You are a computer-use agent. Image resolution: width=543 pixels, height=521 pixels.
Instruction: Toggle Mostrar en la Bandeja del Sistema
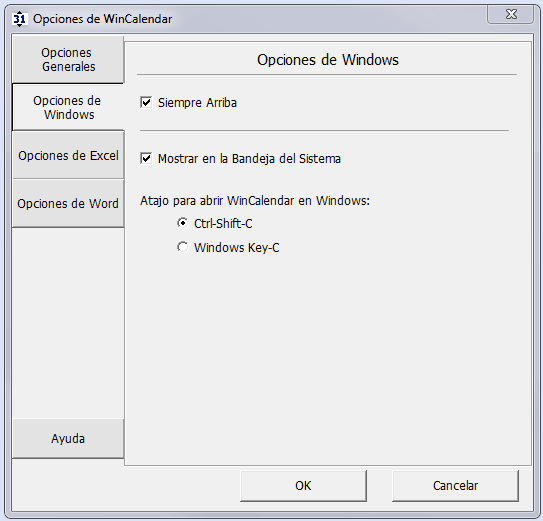(x=146, y=159)
